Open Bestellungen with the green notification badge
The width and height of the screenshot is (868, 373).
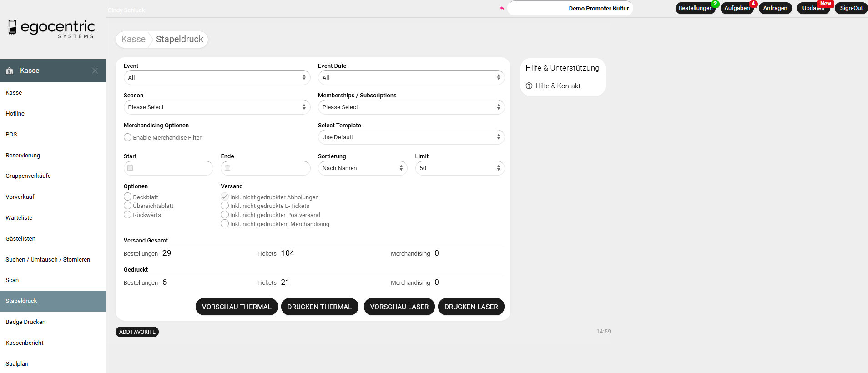(x=695, y=8)
